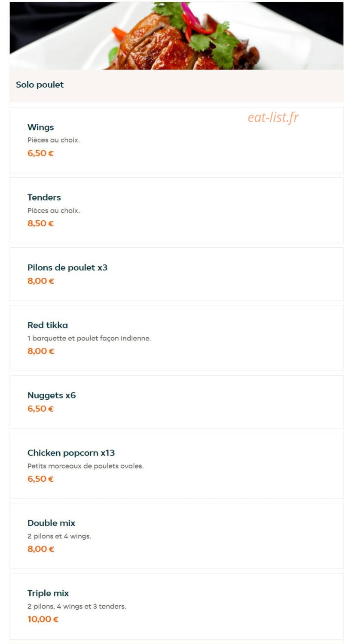Viewport: 352px width, 644px height.
Task: Choose Chicken popcorn x13 item
Action: click(x=176, y=466)
